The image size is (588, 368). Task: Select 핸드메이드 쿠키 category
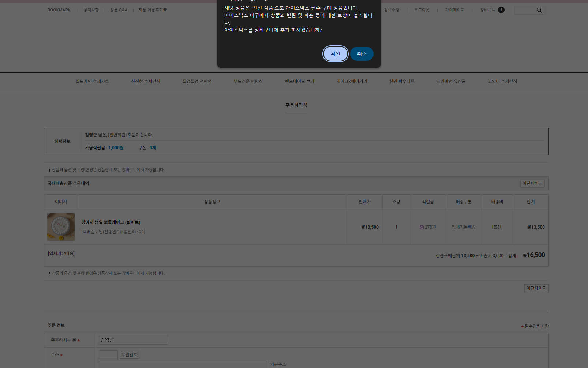coord(299,82)
